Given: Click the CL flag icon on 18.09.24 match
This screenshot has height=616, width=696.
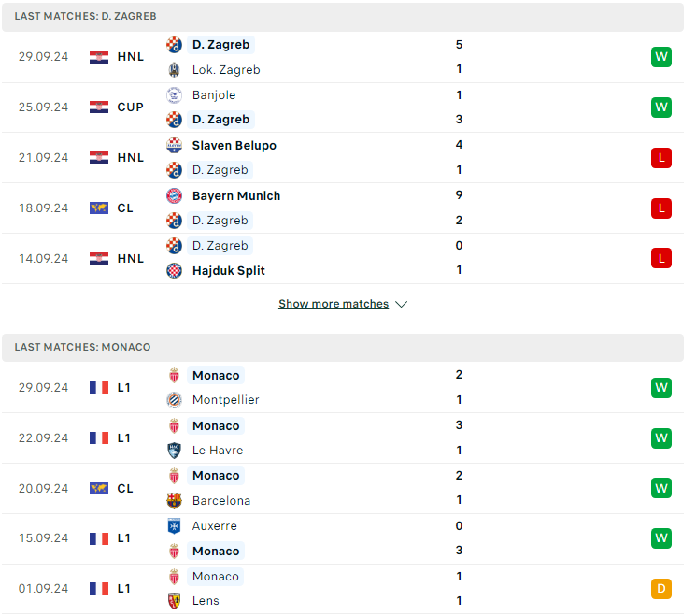Looking at the screenshot, I should click(x=99, y=208).
